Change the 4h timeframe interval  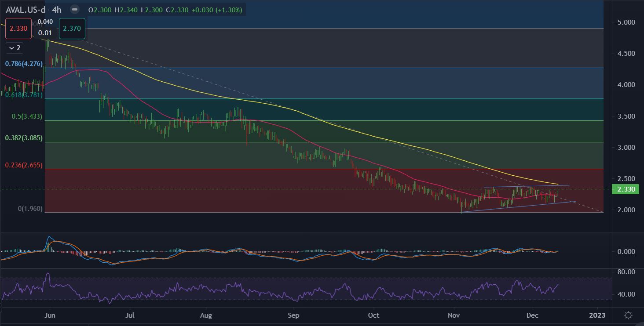(57, 10)
